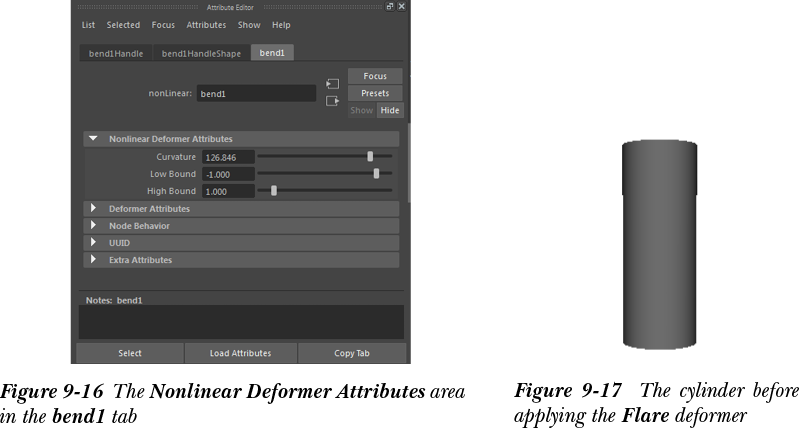Click the Low Bound value field
This screenshot has width=800, height=437.
[x=228, y=174]
